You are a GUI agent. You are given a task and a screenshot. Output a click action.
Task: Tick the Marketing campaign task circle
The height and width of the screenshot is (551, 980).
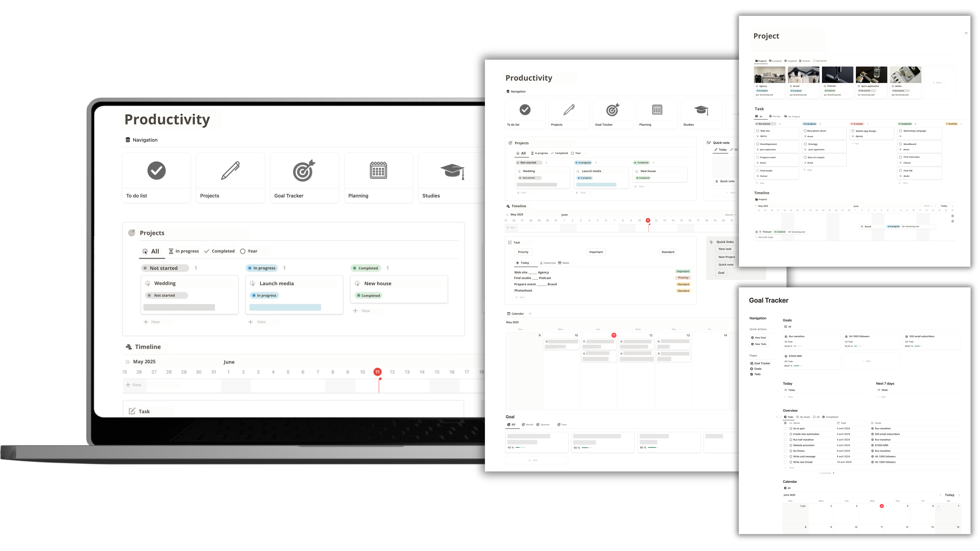tap(901, 131)
